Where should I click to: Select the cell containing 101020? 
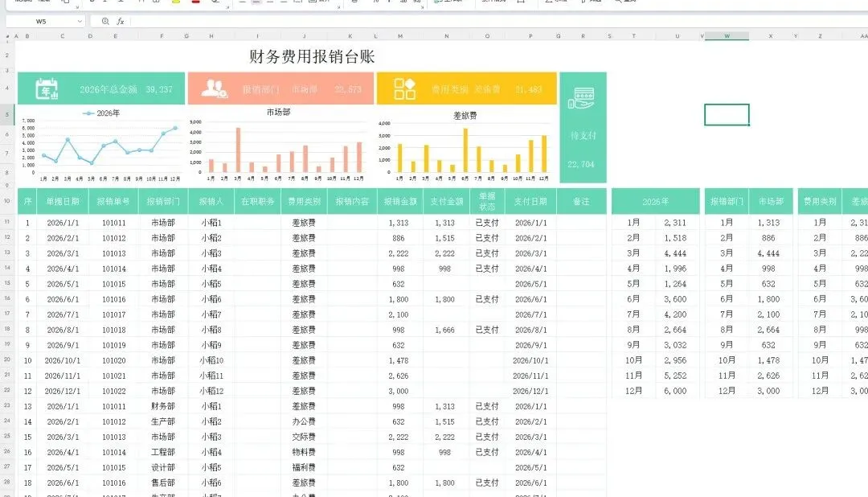(x=113, y=360)
